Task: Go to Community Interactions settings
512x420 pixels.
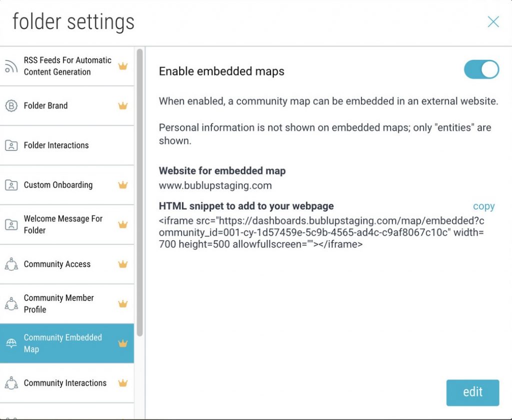Action: tap(65, 383)
